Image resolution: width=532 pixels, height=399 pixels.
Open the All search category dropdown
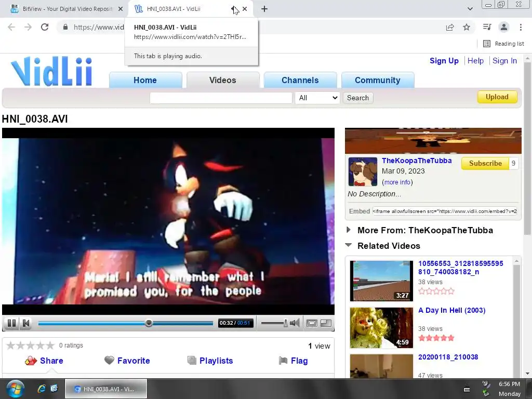(317, 98)
